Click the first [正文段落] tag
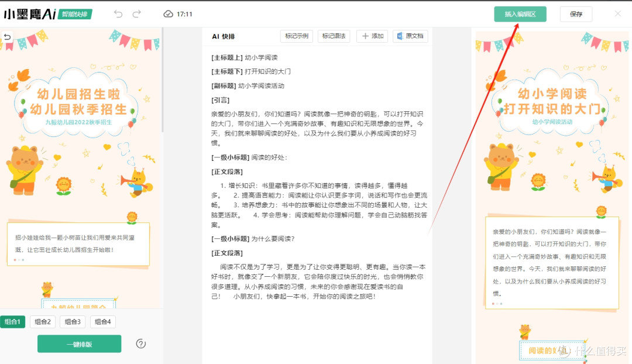The image size is (632, 364). coord(227,172)
